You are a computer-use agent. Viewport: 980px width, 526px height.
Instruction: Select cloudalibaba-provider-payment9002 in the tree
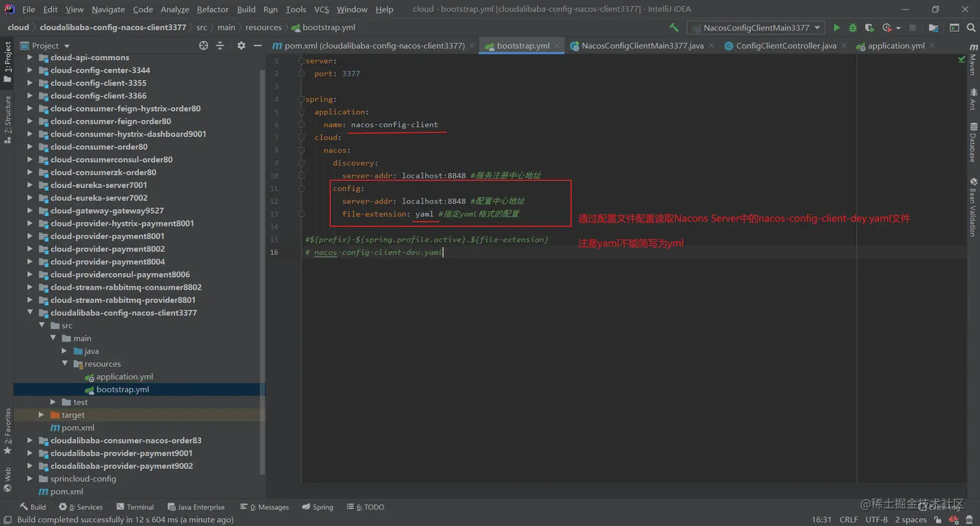pos(122,466)
